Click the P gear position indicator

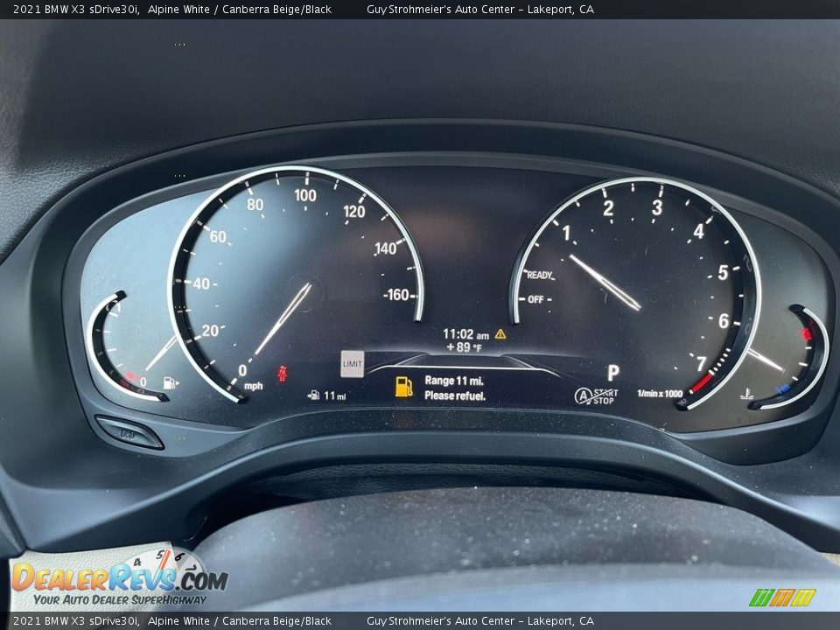click(x=612, y=373)
